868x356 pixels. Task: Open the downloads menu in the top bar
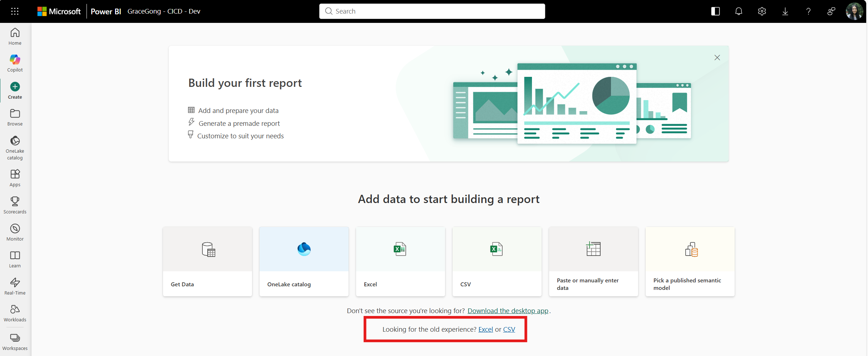pyautogui.click(x=785, y=11)
